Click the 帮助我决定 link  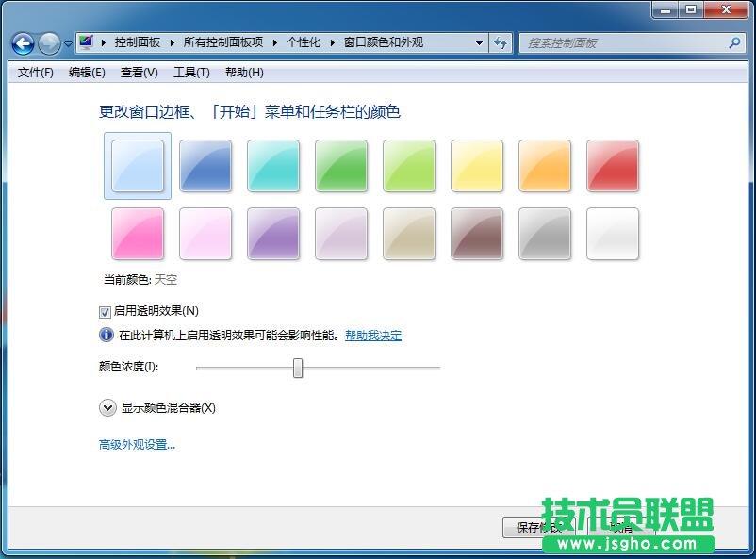tap(372, 335)
